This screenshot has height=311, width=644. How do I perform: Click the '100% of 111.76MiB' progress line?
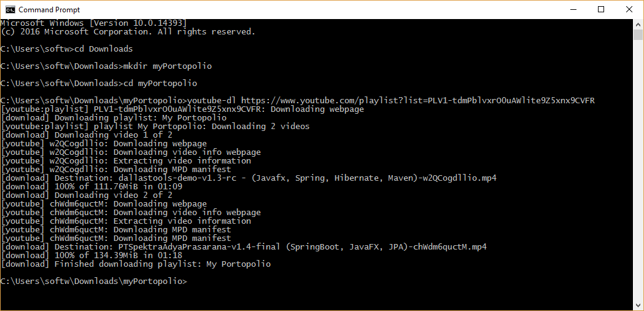[91, 187]
